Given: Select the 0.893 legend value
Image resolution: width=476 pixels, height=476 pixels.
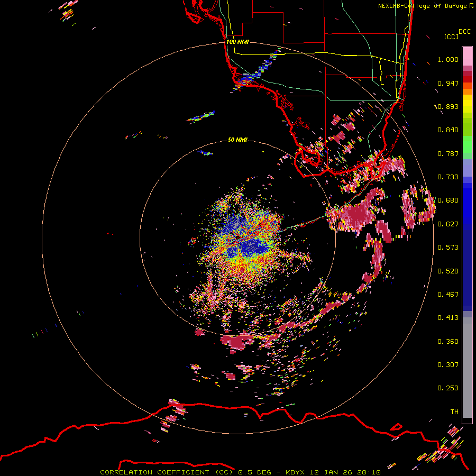Looking at the screenshot, I should pyautogui.click(x=448, y=106).
